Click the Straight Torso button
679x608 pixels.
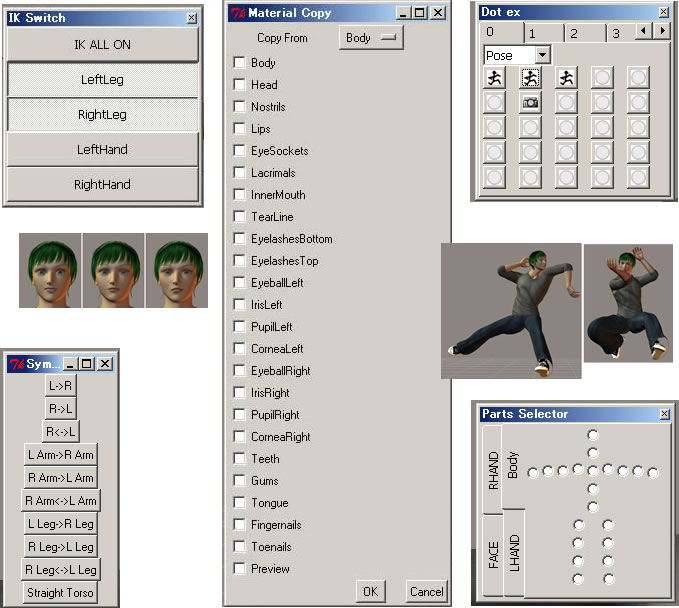click(61, 592)
